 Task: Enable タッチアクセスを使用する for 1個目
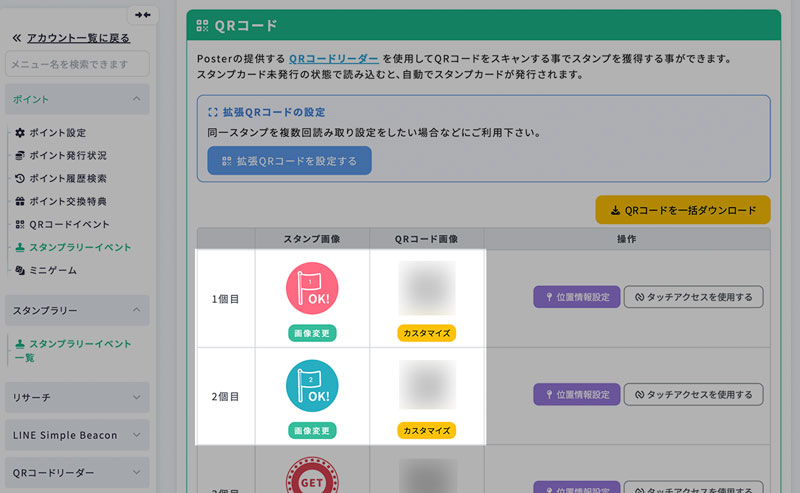[x=694, y=297]
